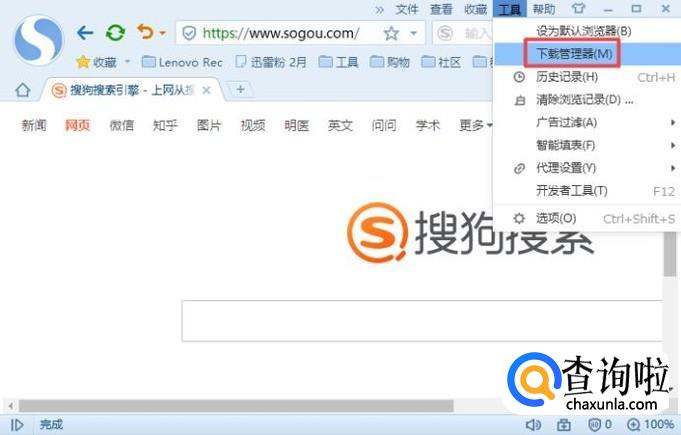Click the horizontal scrollbar thumb
681x435 pixels.
236,406
